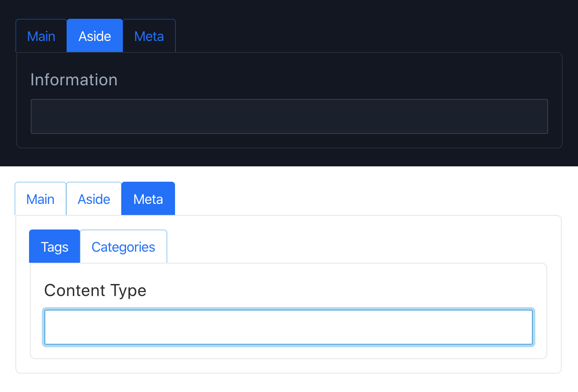This screenshot has width=578, height=392.
Task: Switch to the Main tab in light panel
Action: click(x=41, y=199)
